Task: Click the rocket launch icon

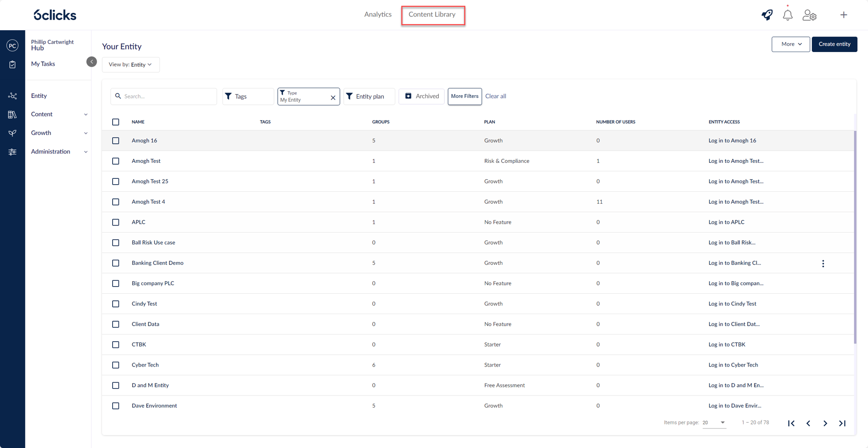Action: coord(767,15)
